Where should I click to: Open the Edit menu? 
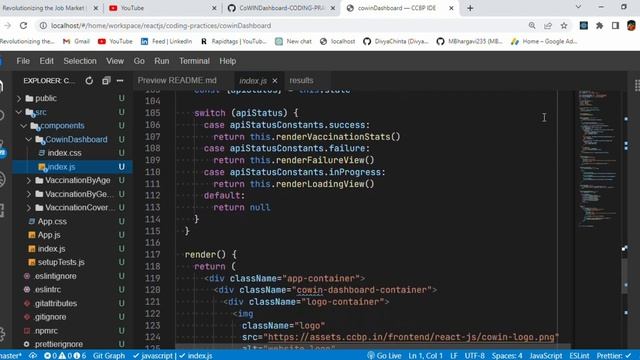[x=46, y=61]
